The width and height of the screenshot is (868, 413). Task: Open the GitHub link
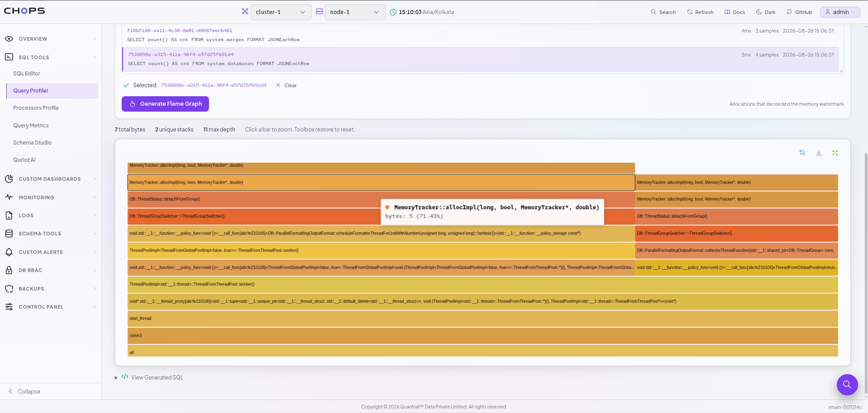coord(799,12)
